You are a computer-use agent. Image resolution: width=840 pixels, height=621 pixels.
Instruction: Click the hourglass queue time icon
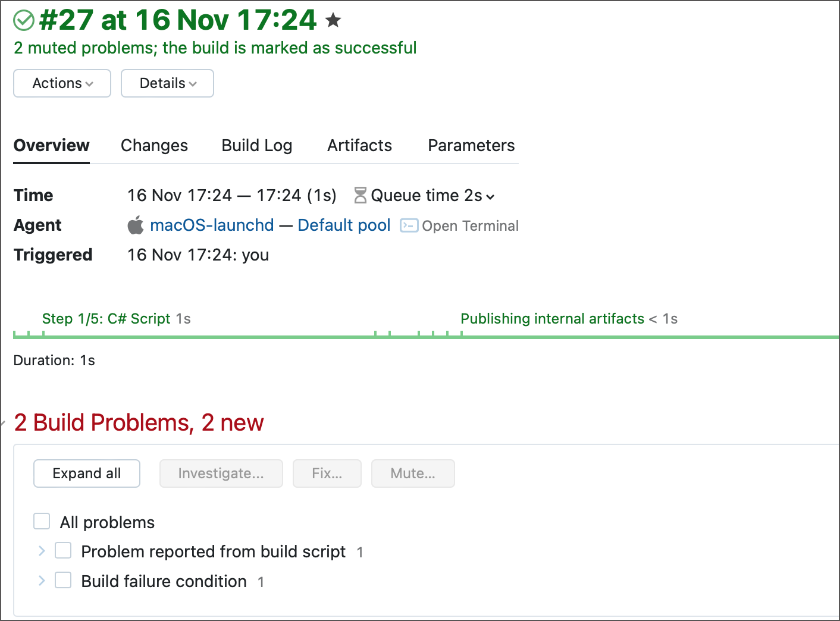tap(360, 195)
